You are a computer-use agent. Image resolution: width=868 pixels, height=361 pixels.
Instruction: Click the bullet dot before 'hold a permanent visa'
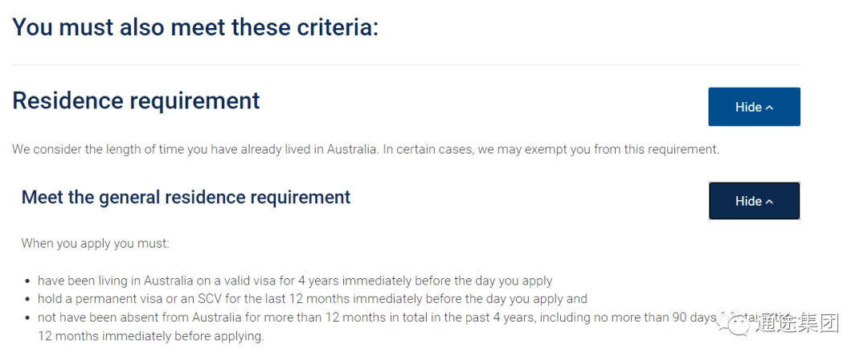point(27,300)
